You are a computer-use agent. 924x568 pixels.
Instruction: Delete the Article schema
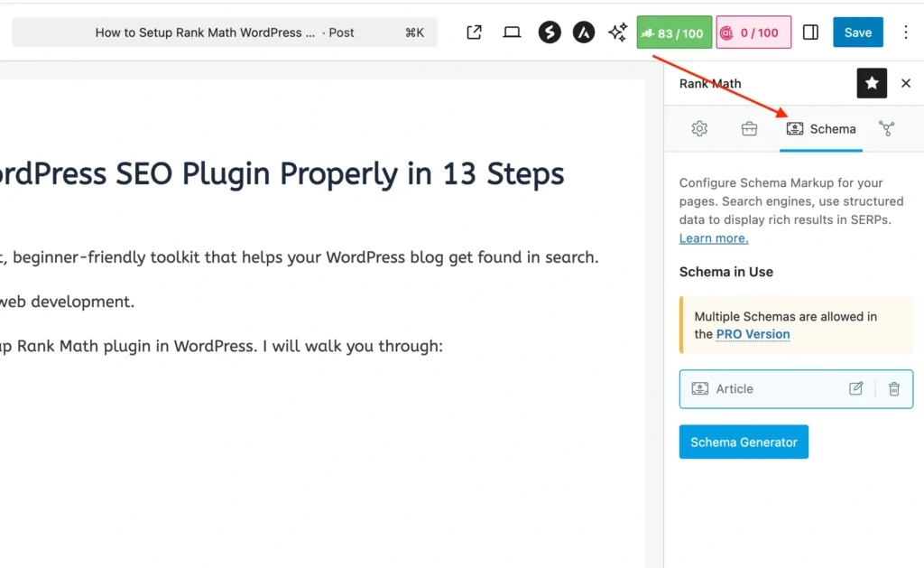(894, 388)
